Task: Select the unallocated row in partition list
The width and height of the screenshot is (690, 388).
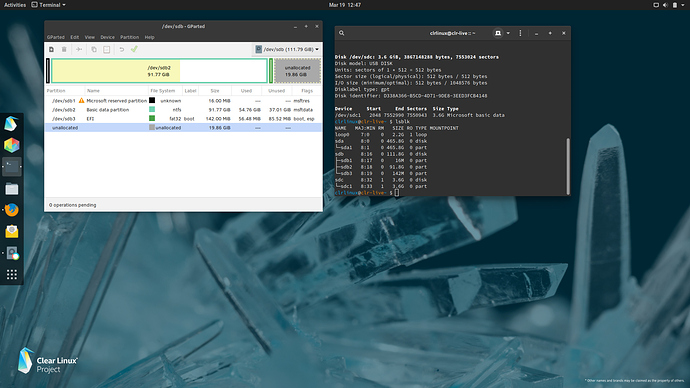Action: [184, 128]
